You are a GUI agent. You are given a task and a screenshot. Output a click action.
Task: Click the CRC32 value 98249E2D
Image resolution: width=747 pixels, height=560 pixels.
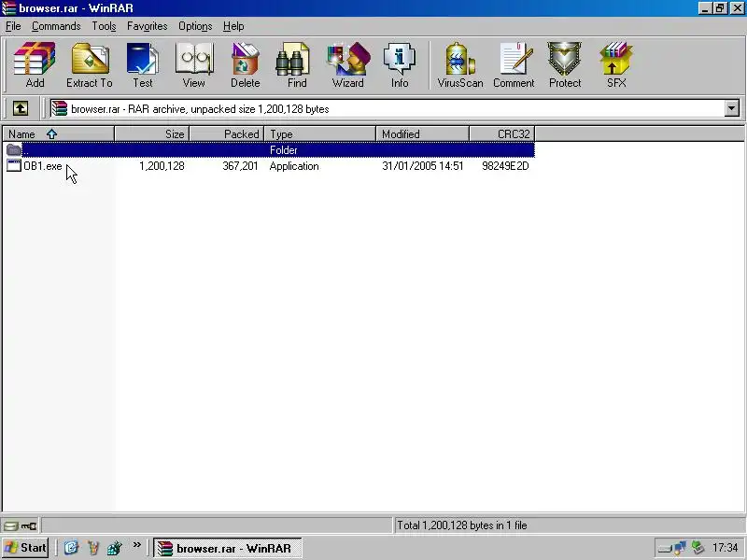[505, 166]
